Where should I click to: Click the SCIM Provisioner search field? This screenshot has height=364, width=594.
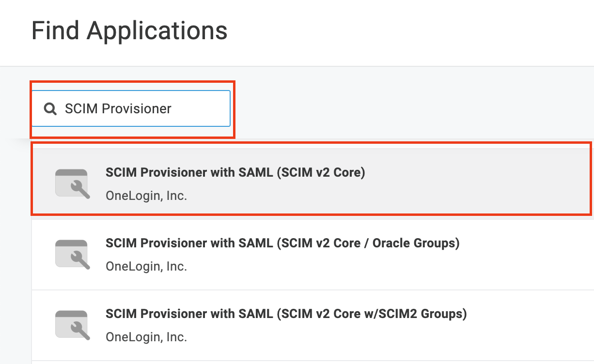click(x=131, y=108)
